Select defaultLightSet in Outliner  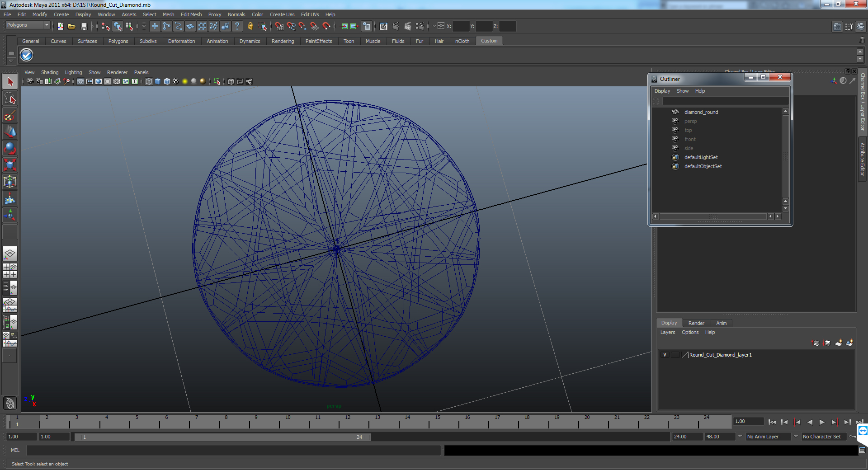pos(701,157)
